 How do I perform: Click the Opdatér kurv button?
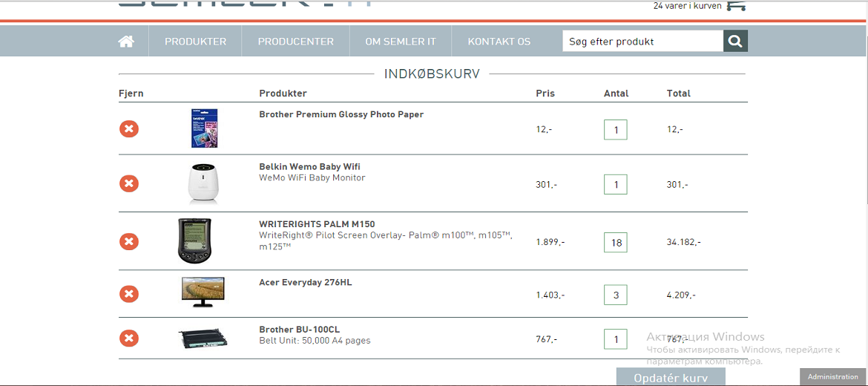671,377
